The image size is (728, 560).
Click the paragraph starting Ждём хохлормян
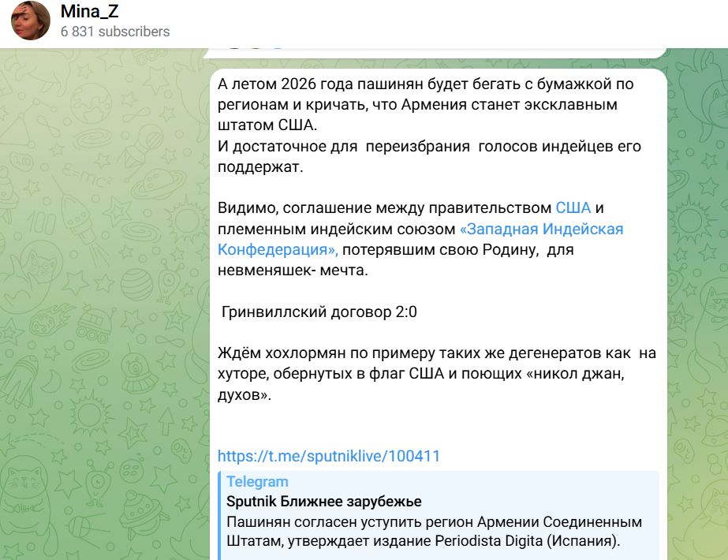(x=437, y=374)
